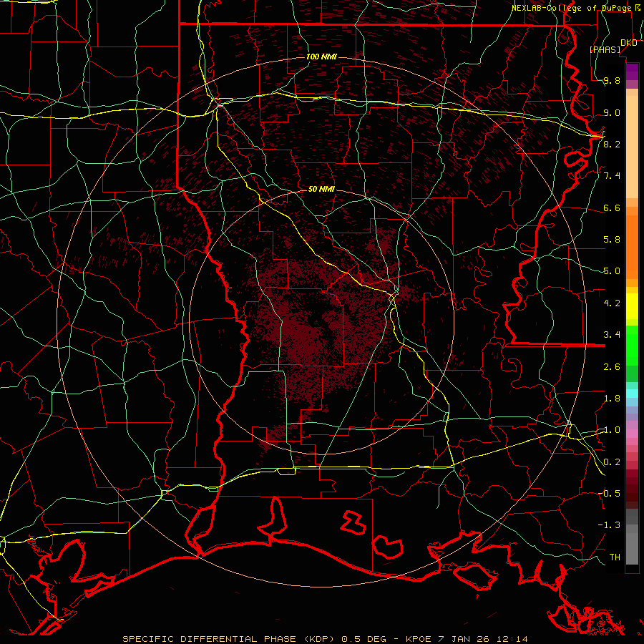This screenshot has width=644, height=644.
Task: Pick the bright green color bar segment
Action: [x=632, y=346]
